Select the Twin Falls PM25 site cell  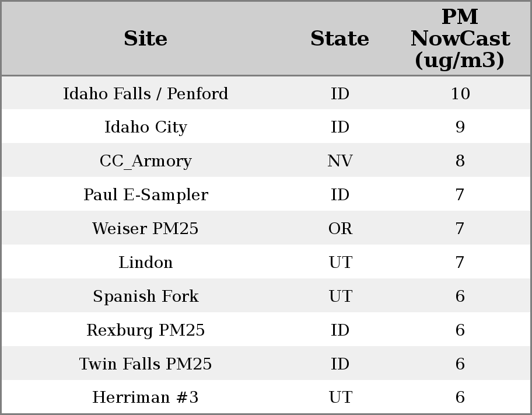(x=145, y=364)
